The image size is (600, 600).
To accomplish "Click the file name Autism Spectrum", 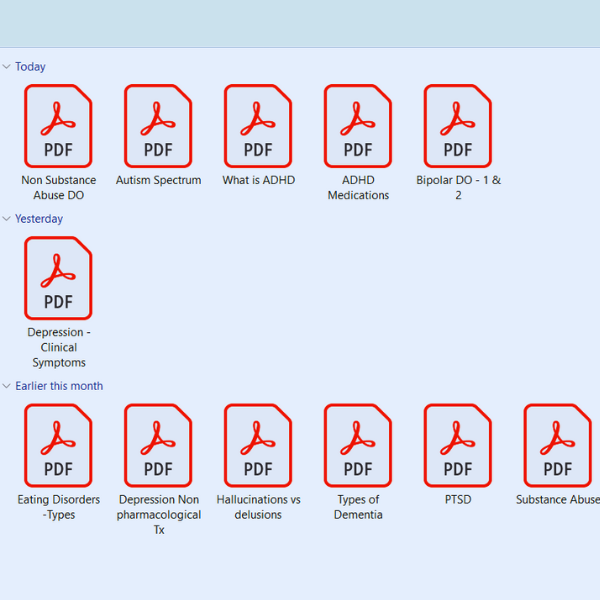I will [x=158, y=180].
